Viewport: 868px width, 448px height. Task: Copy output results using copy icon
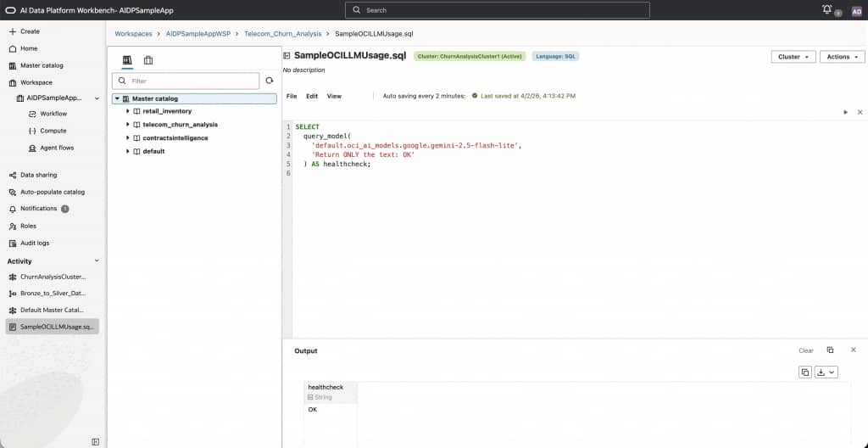[x=805, y=372]
